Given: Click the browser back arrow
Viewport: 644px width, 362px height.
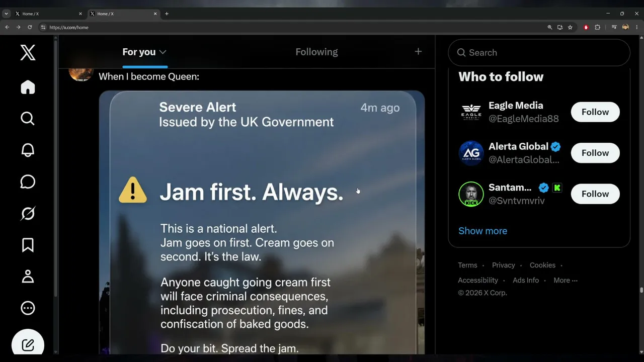Looking at the screenshot, I should coord(7,27).
